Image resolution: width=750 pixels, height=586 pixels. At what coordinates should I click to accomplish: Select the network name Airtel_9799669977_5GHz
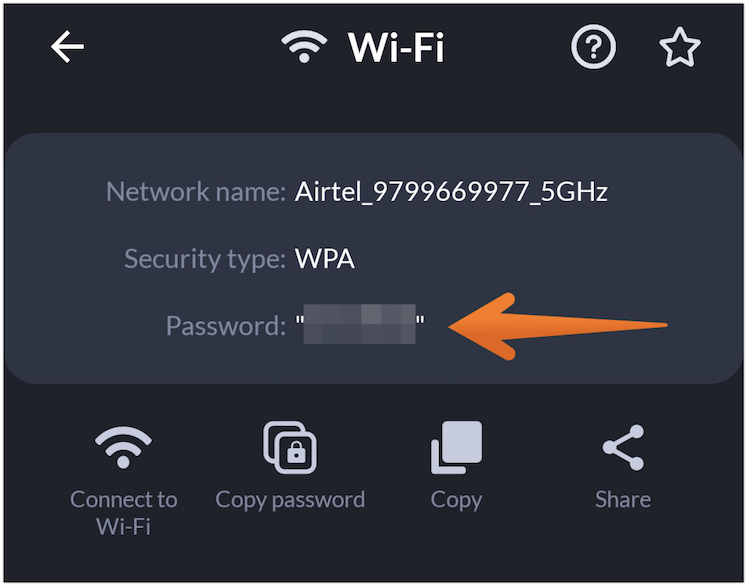coord(451,192)
